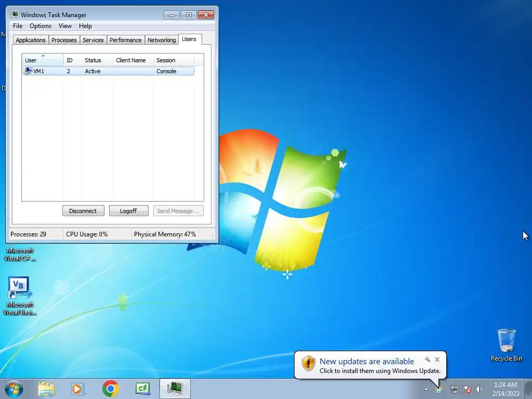The image size is (532, 399).
Task: Select the VM1 user row
Action: [x=108, y=71]
